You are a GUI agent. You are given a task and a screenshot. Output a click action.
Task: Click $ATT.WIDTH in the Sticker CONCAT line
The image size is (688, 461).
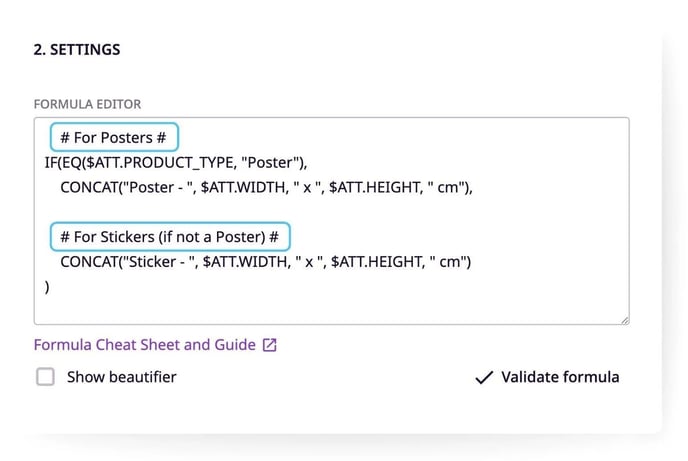tap(246, 262)
